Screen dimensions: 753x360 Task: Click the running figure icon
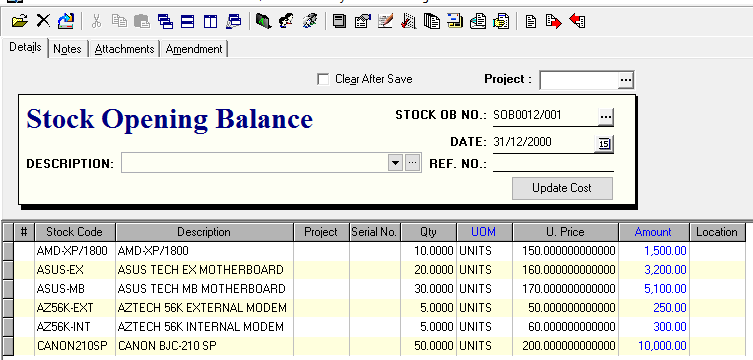pos(310,21)
